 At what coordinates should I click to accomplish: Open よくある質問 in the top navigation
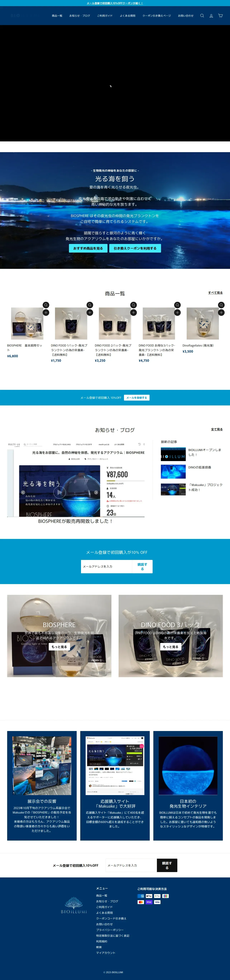coord(128,16)
